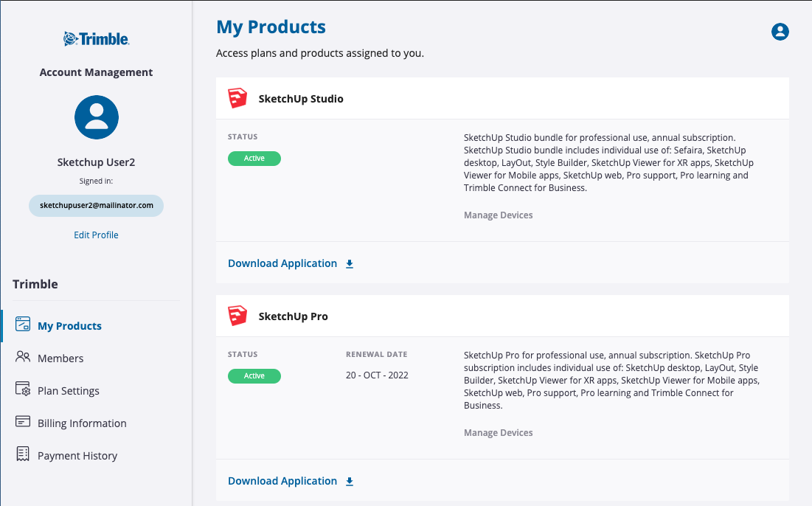Click the RENEWAL DATE column label
Image resolution: width=812 pixels, height=506 pixels.
click(376, 354)
